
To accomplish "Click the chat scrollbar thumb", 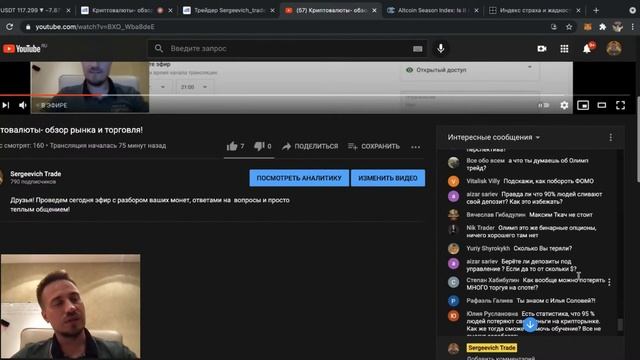I will pos(620,324).
